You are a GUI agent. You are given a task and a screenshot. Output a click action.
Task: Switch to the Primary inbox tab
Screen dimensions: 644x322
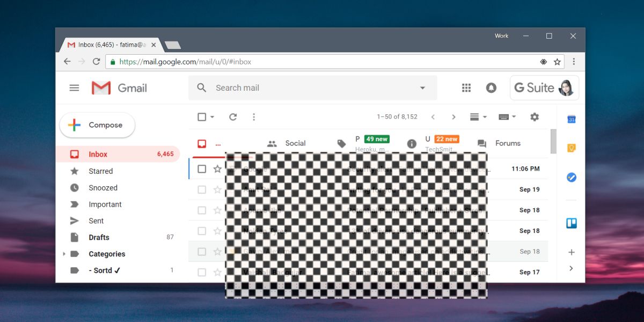(x=210, y=144)
